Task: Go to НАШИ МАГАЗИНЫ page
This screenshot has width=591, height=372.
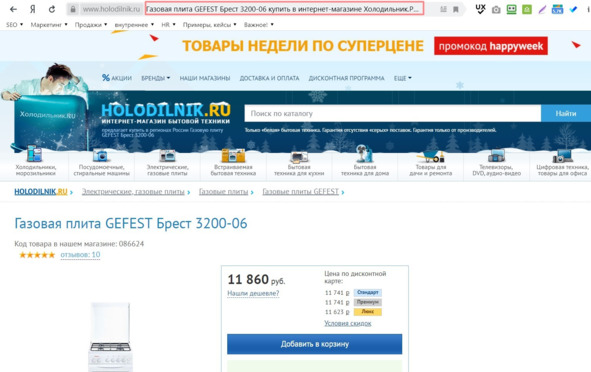Action: point(205,78)
